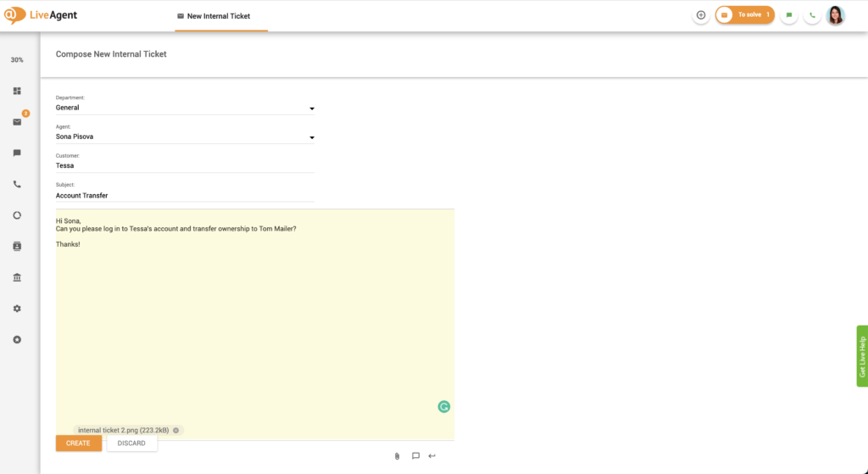Click the Subject input field
Image resolution: width=868 pixels, height=474 pixels.
tap(185, 195)
